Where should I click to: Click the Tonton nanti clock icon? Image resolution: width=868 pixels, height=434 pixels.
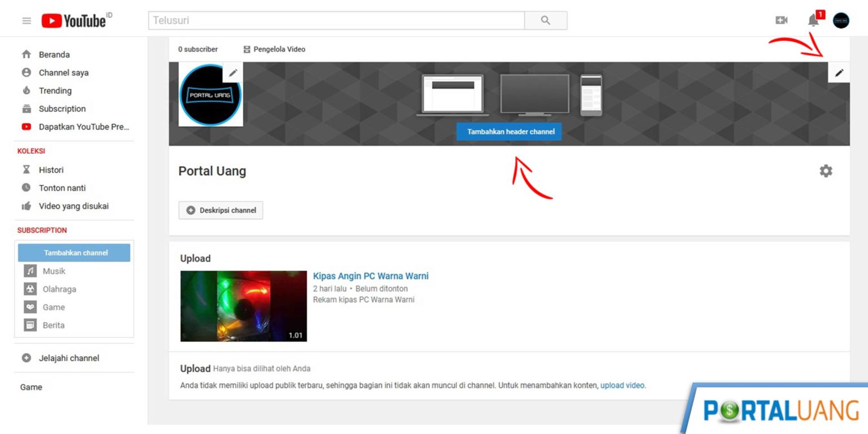click(x=26, y=188)
